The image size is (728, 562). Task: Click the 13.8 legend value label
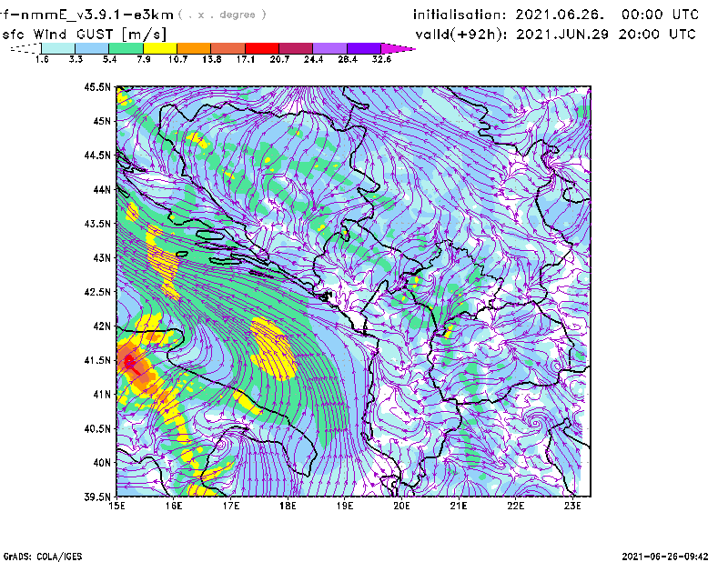tap(212, 59)
